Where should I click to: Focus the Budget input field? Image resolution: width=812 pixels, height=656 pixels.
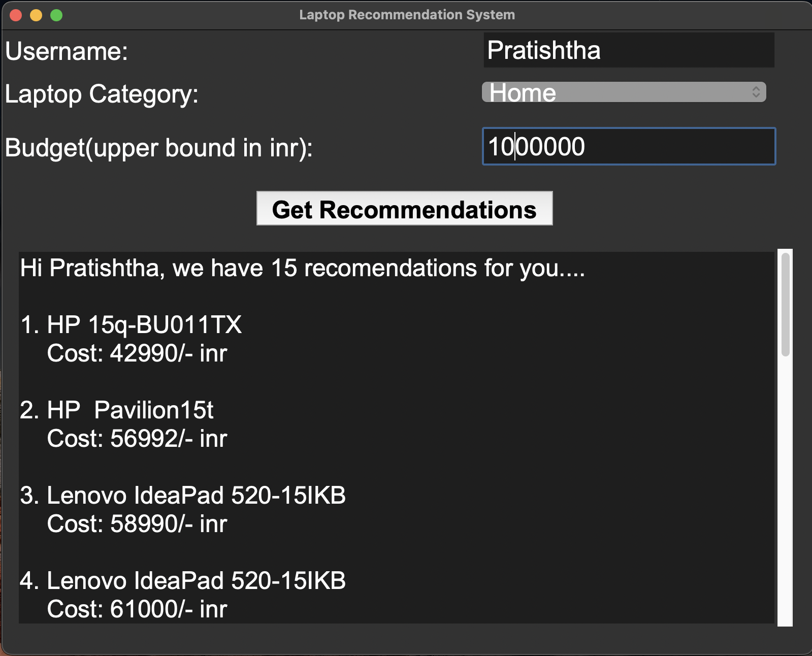pos(629,146)
